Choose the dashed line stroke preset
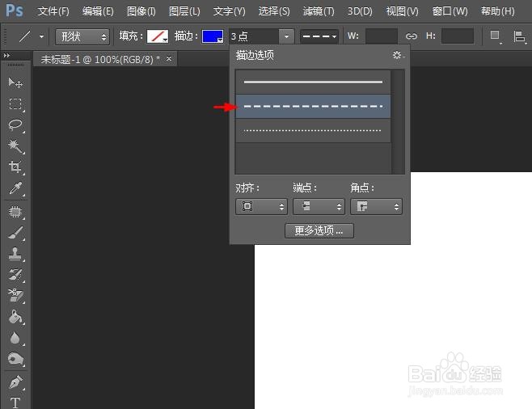 313,106
